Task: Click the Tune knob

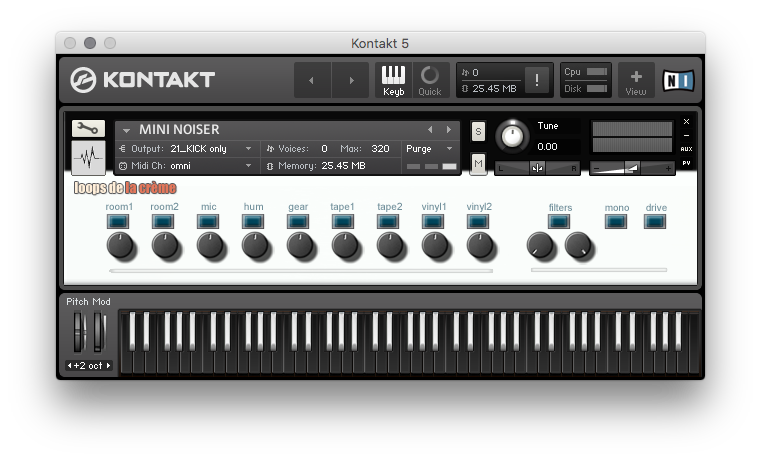Action: tap(512, 136)
